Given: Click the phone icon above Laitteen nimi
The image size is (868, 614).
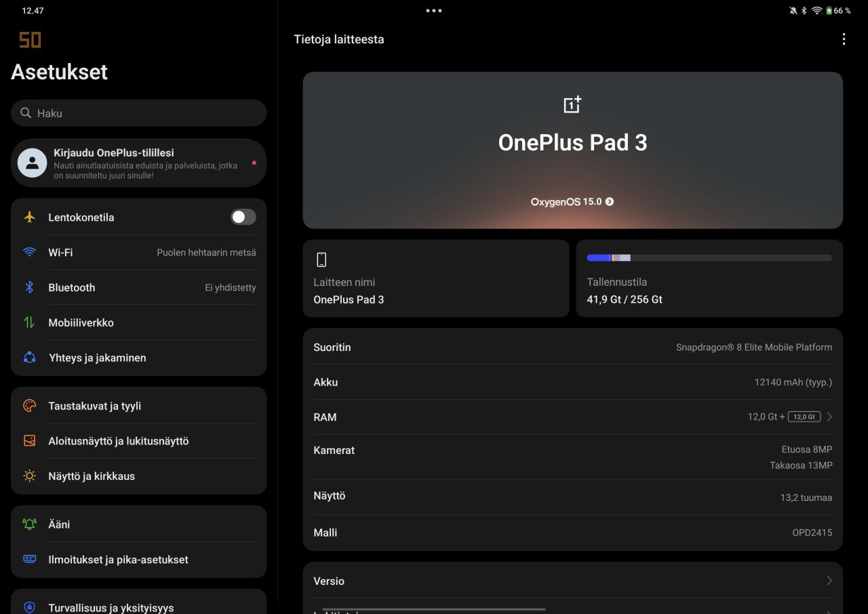Looking at the screenshot, I should pos(321,260).
